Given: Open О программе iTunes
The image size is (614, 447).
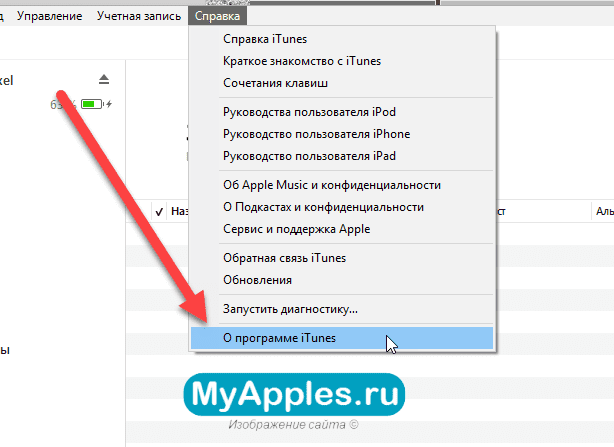Looking at the screenshot, I should (341, 338).
